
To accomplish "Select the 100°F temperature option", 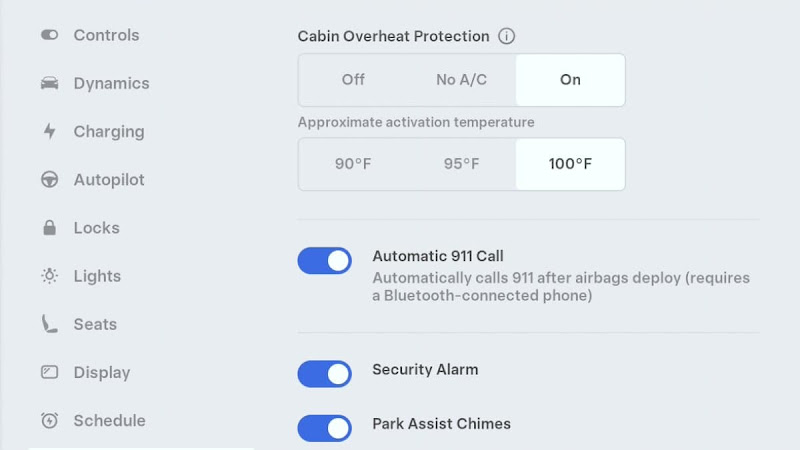I will [570, 164].
